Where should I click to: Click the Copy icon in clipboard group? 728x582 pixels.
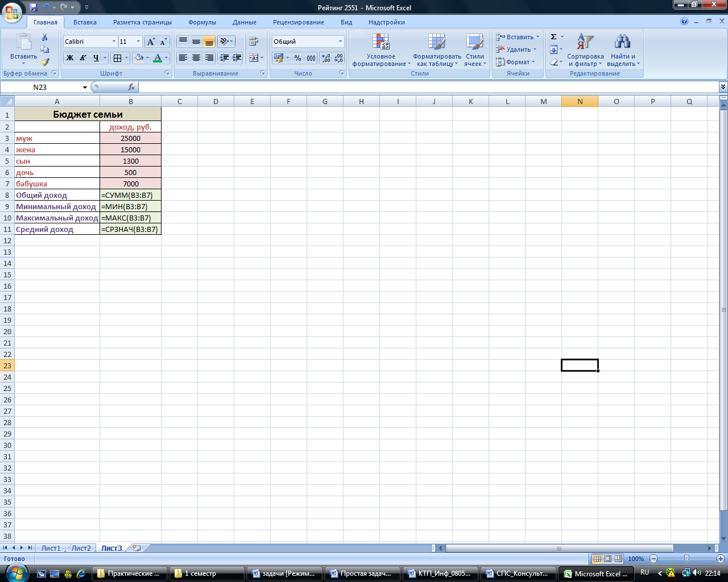(x=44, y=49)
